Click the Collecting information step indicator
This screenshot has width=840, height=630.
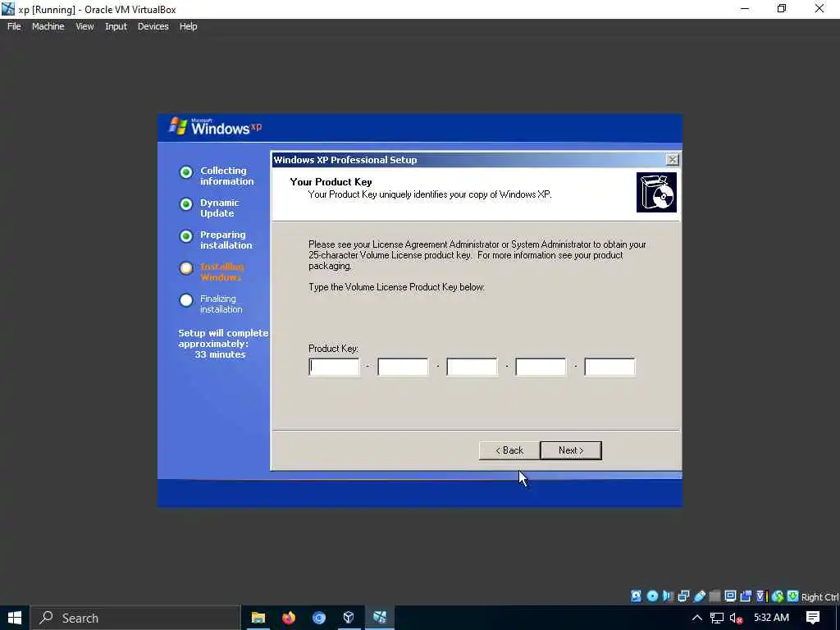186,172
